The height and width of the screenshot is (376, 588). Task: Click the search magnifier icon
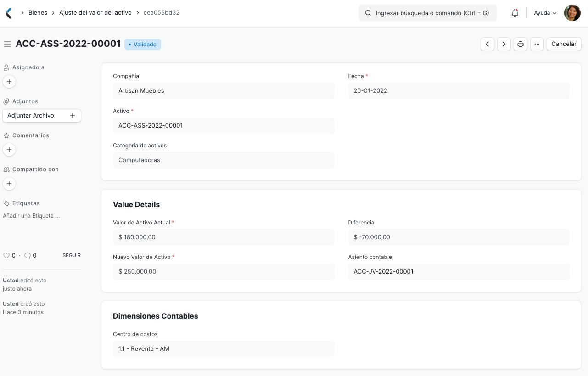click(368, 13)
